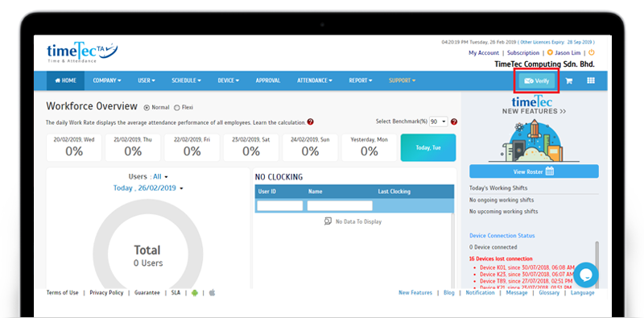Click Other Licences Expiry link
Screen dimensions: 644x318
coord(555,43)
